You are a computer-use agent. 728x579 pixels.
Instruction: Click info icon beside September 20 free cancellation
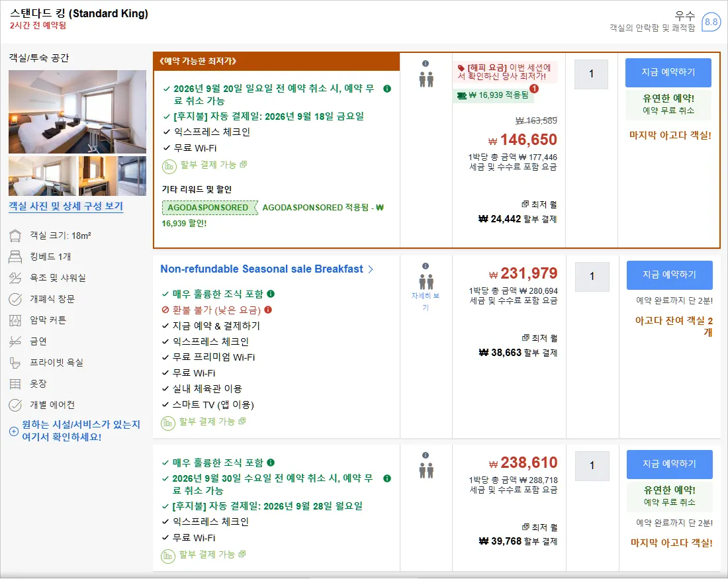click(387, 89)
